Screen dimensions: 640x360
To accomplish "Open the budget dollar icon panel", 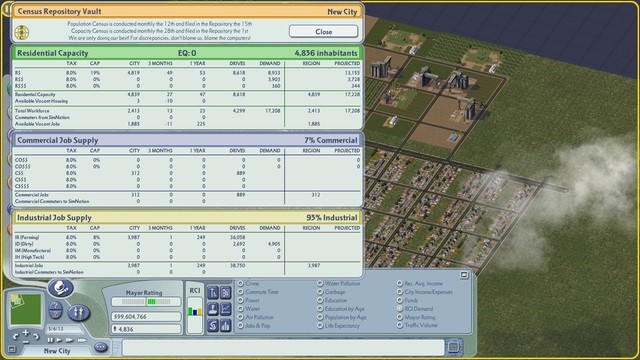I will (x=213, y=325).
